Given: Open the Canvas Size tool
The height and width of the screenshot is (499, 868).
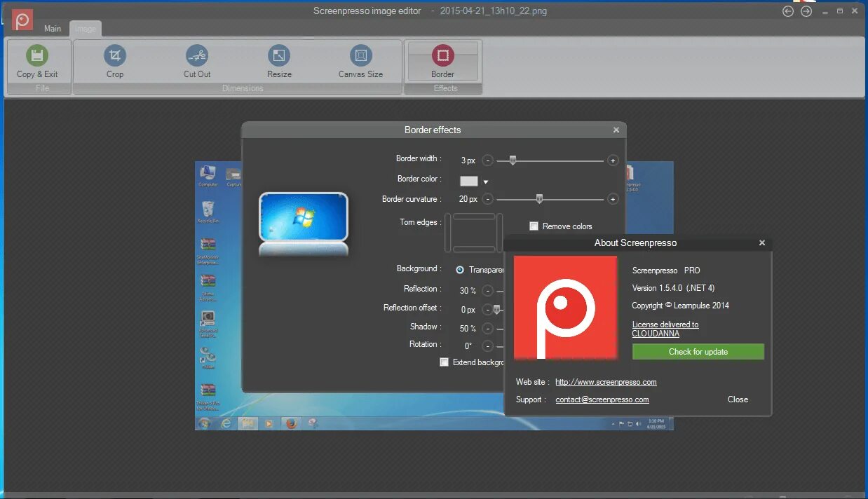Looking at the screenshot, I should 360,55.
